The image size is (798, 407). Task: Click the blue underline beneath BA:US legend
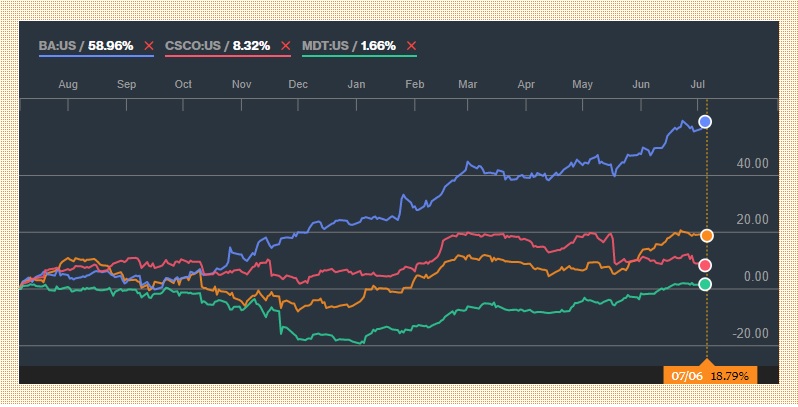click(96, 56)
